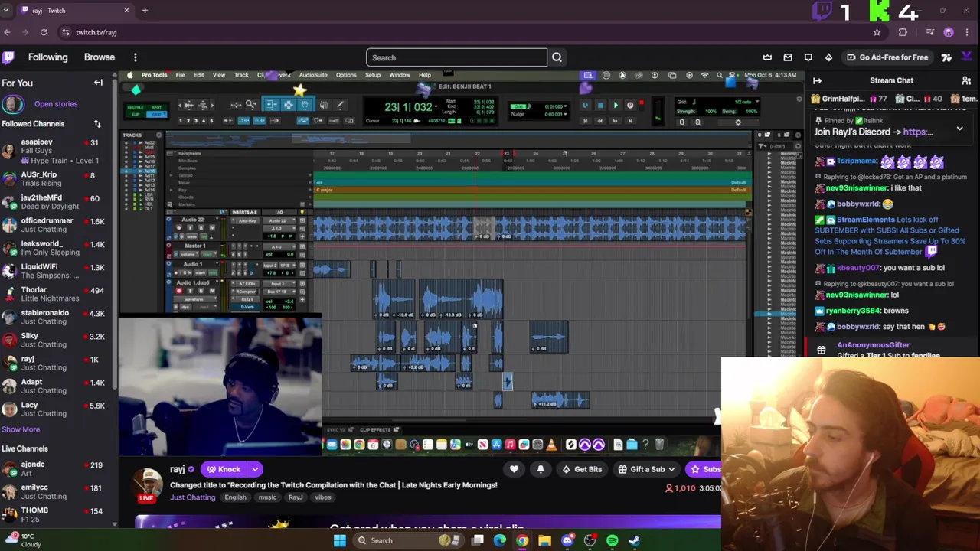
Task: Bookmark this page with star icon
Action: [x=877, y=32]
